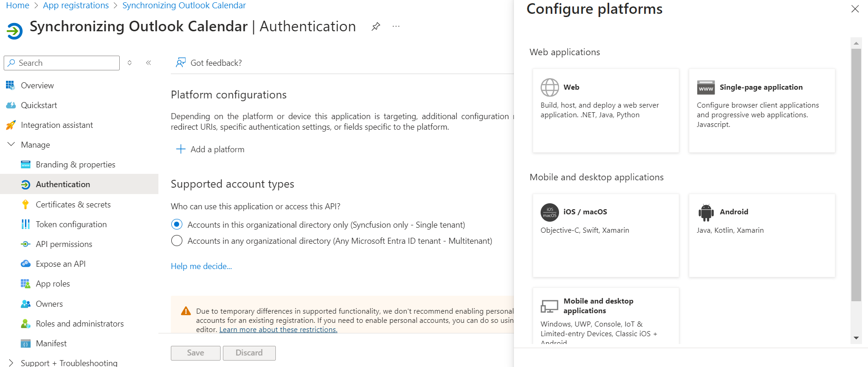The width and height of the screenshot is (868, 367).
Task: Navigate to App registrations breadcrumb
Action: pyautogui.click(x=76, y=6)
